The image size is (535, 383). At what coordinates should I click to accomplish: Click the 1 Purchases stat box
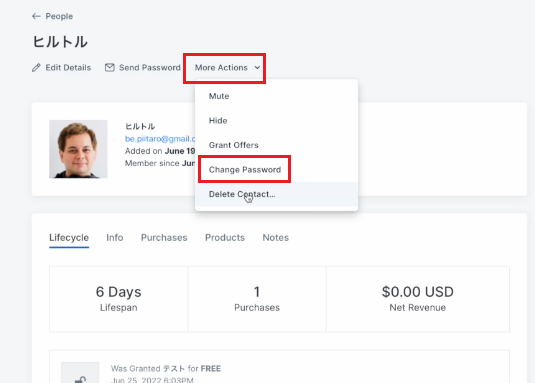click(x=257, y=299)
